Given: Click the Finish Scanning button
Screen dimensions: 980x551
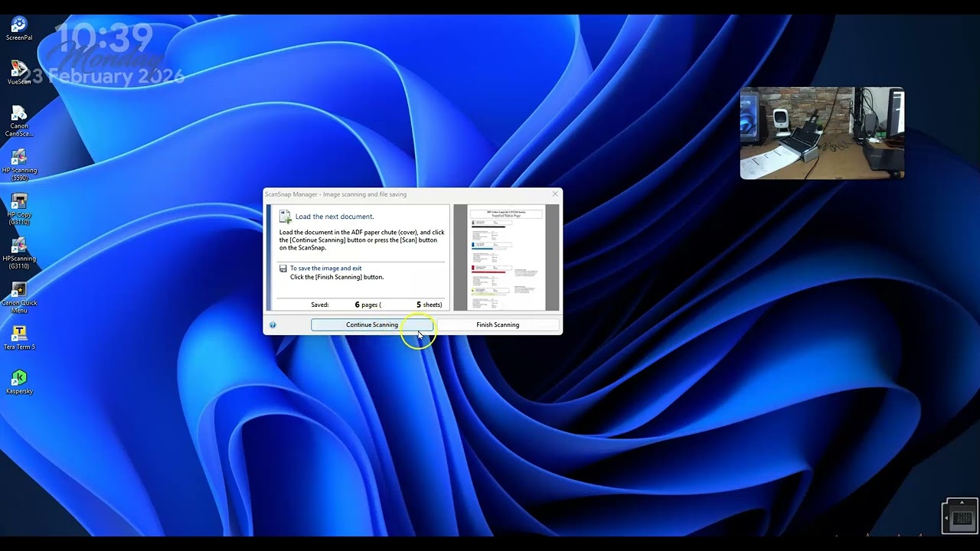Looking at the screenshot, I should [498, 325].
